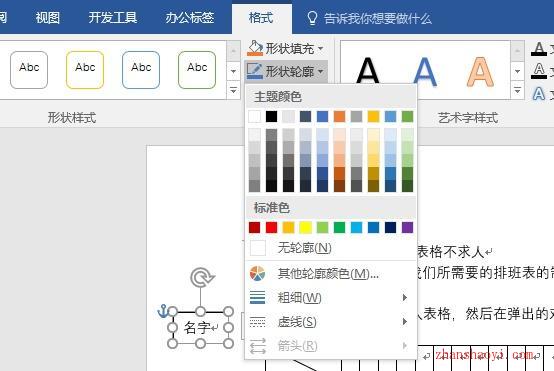The image size is (554, 371).
Task: Click the rotate handle above the text box
Action: (202, 277)
